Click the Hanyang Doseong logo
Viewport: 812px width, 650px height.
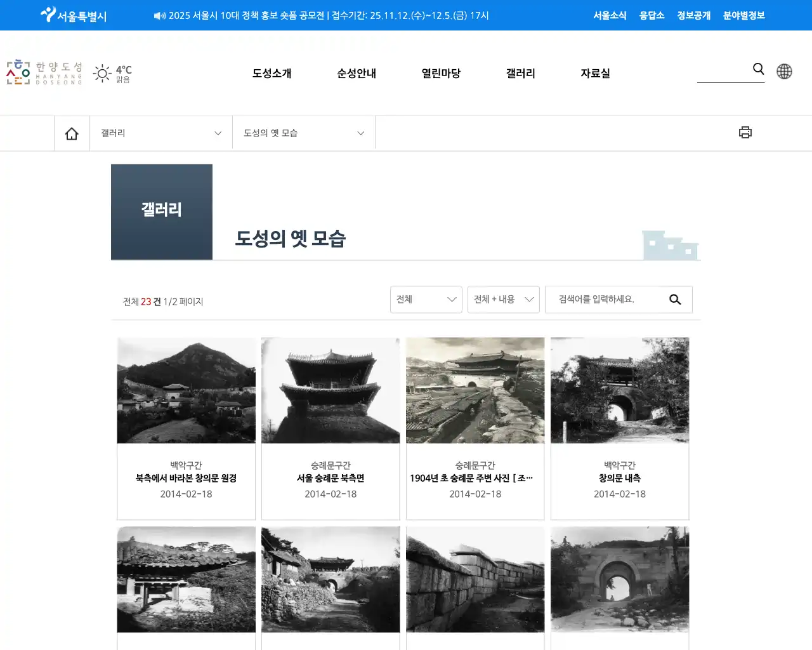[x=43, y=73]
